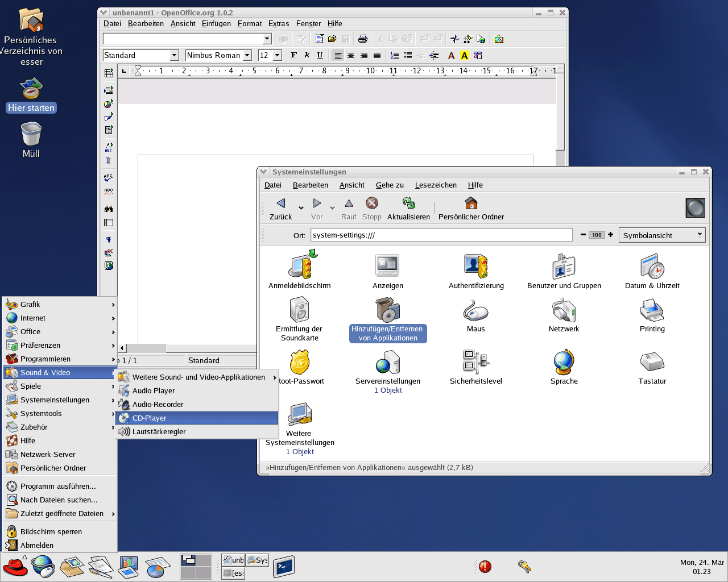Screen dimensions: 728x582
Task: Open the 1 Objekt link under Servereinstellungen
Action: coord(388,390)
